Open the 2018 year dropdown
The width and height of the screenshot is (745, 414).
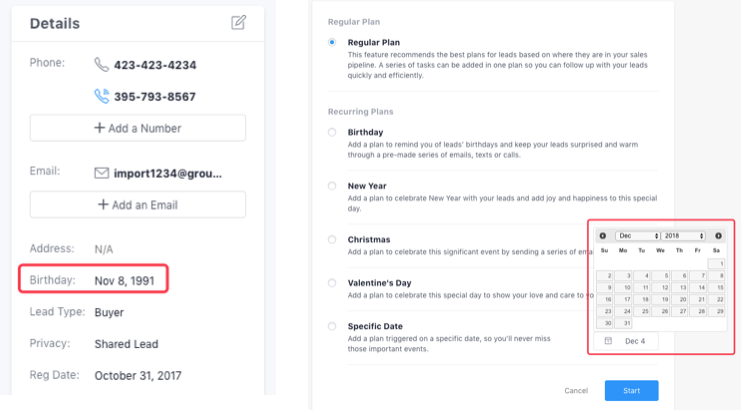(x=683, y=236)
